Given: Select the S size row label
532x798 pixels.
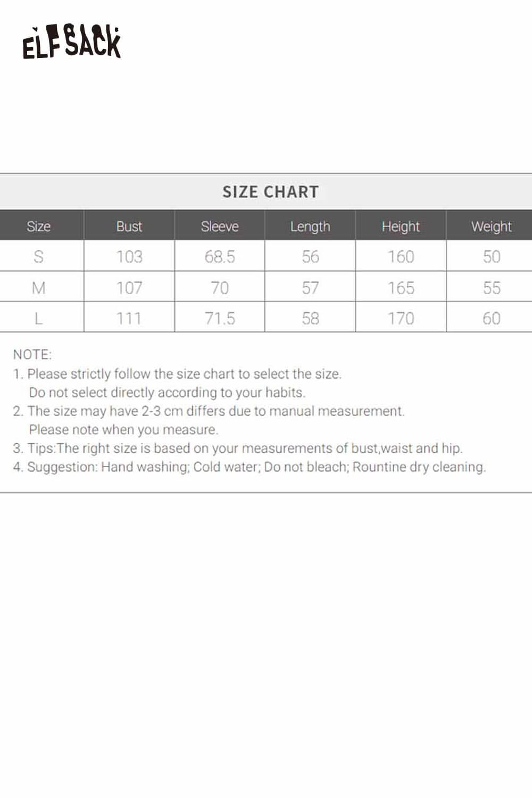Looking at the screenshot, I should tap(38, 257).
